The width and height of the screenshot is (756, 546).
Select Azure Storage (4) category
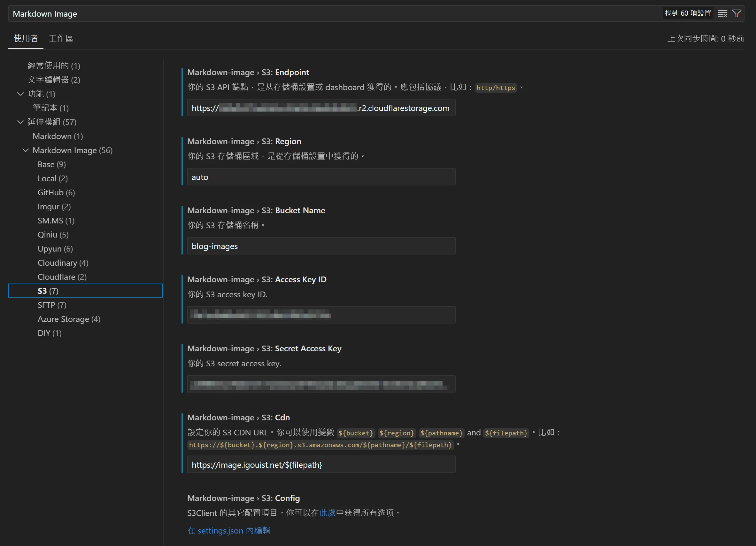click(x=69, y=319)
